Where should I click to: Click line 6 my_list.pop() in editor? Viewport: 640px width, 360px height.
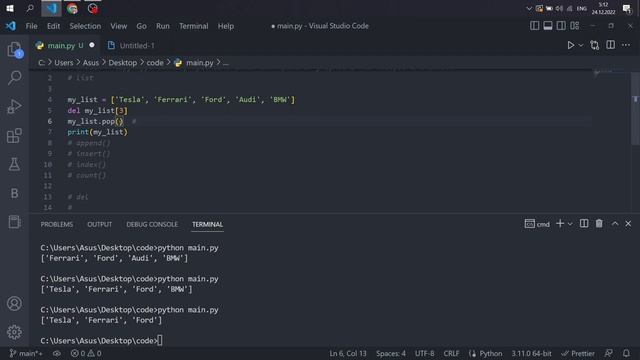(x=95, y=121)
